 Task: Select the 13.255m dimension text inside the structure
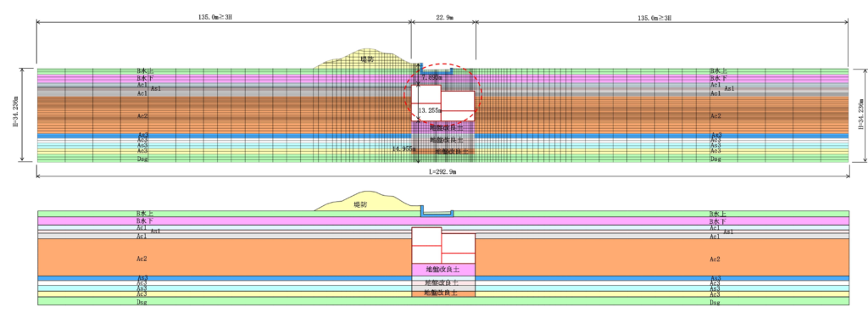point(430,110)
